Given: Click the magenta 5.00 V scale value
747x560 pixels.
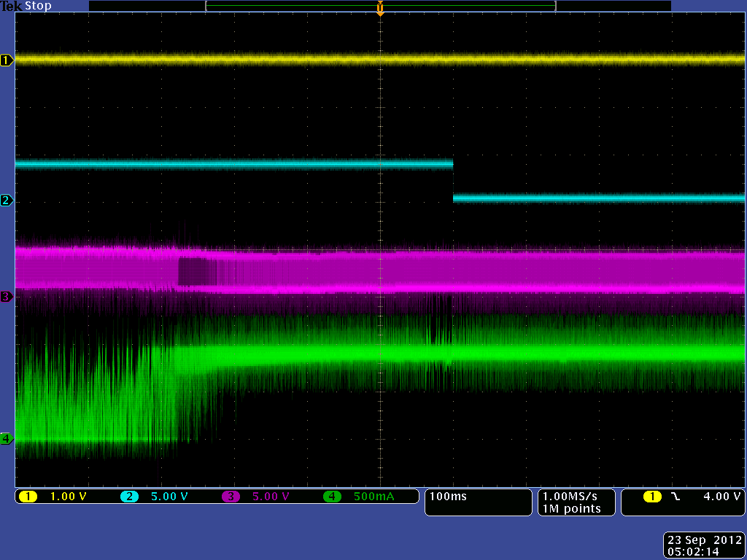Looking at the screenshot, I should tap(271, 497).
